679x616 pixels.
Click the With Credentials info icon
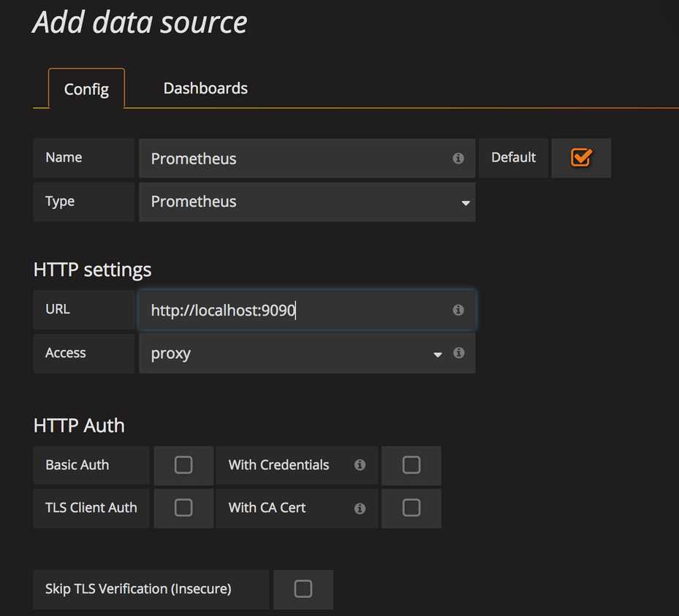point(360,465)
